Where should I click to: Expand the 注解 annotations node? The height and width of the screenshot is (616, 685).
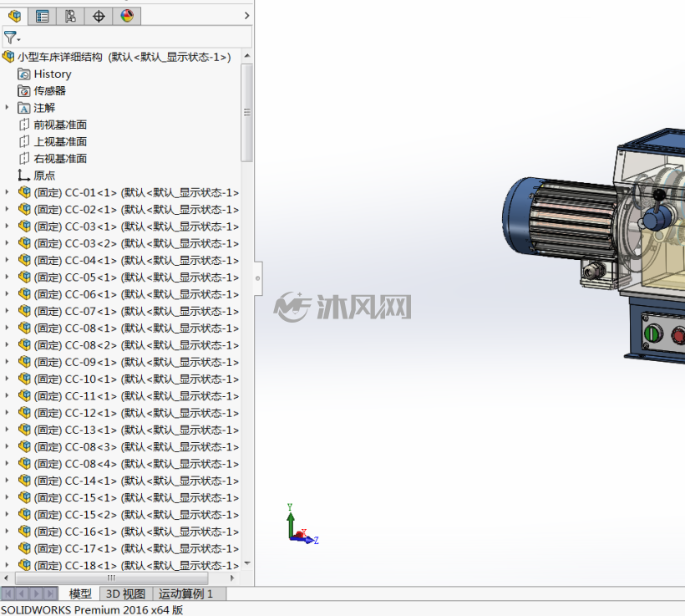7,107
